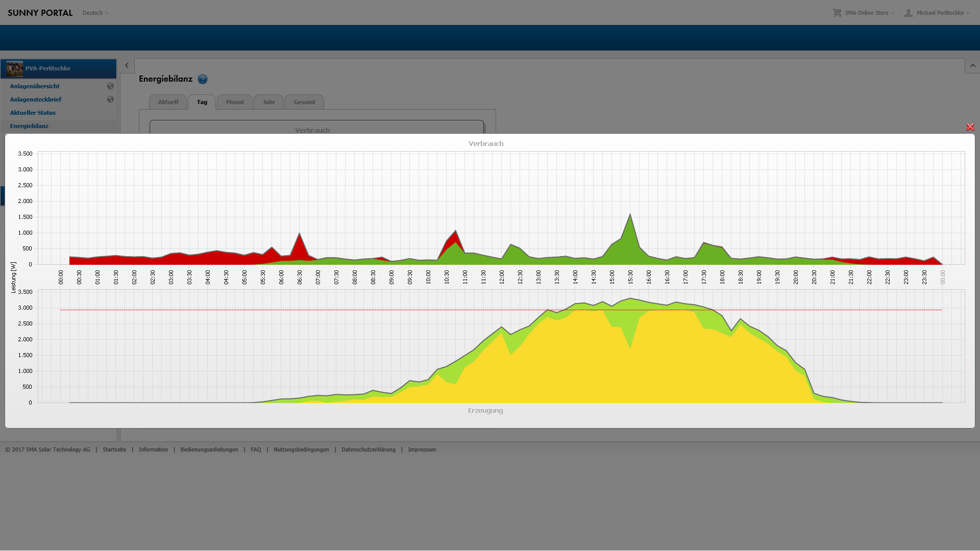The image size is (980, 551).
Task: Switch to the Monat tab
Action: [x=235, y=102]
